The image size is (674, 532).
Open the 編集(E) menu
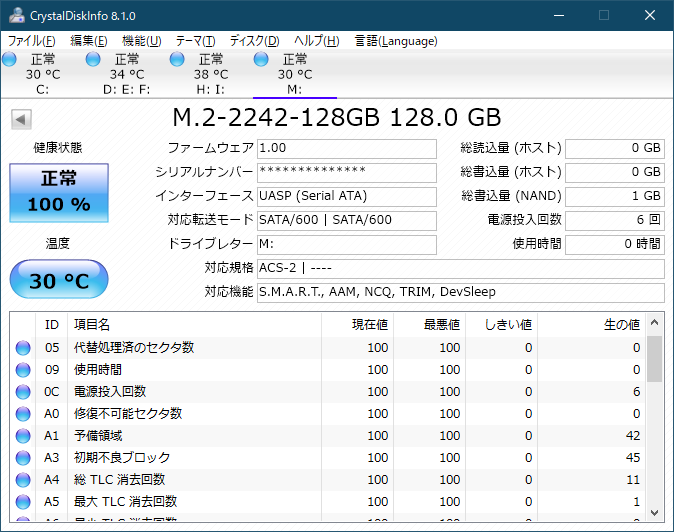(x=89, y=41)
